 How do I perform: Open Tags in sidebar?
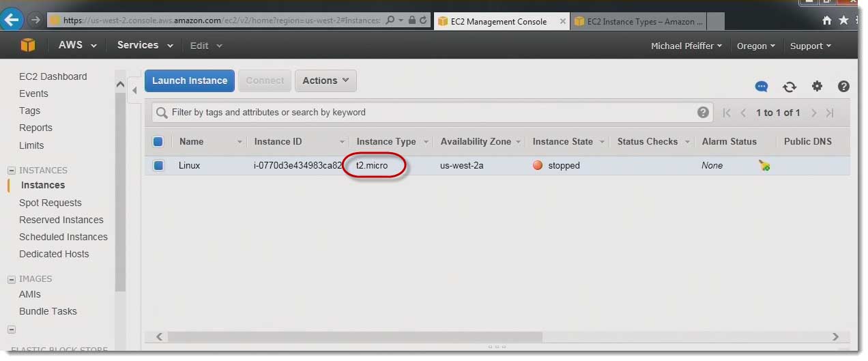click(x=29, y=111)
